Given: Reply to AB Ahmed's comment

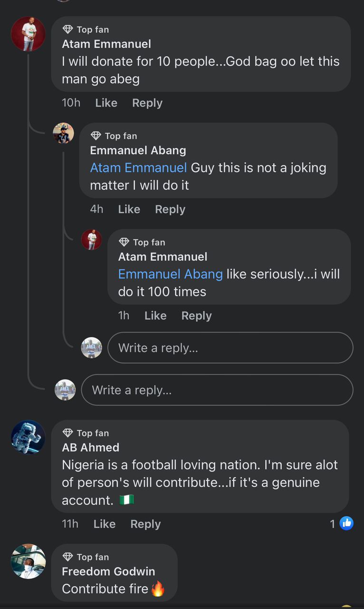Looking at the screenshot, I should (x=145, y=524).
